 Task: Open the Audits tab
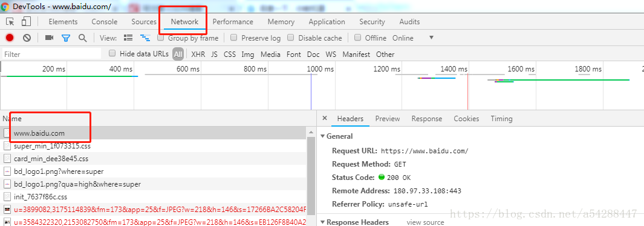pos(409,22)
